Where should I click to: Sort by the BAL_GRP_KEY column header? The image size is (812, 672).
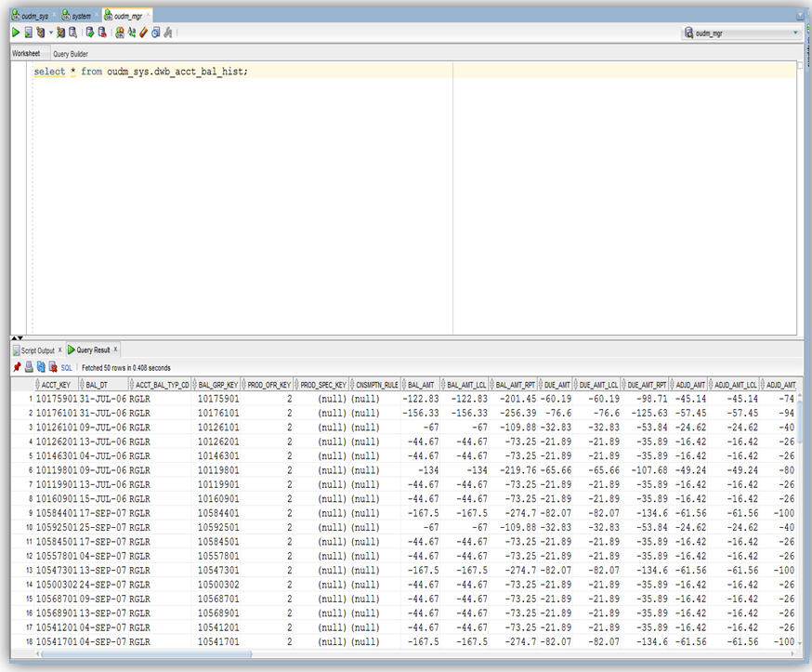(x=216, y=385)
